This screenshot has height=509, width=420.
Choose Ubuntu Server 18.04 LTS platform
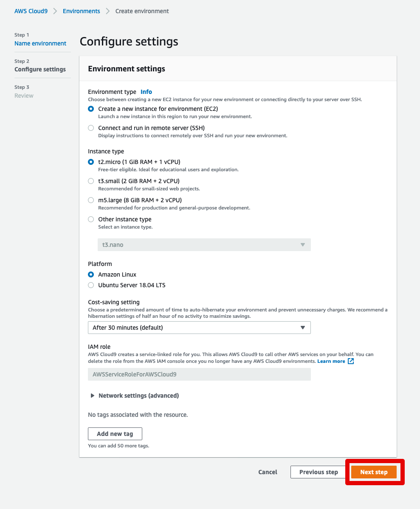[90, 285]
